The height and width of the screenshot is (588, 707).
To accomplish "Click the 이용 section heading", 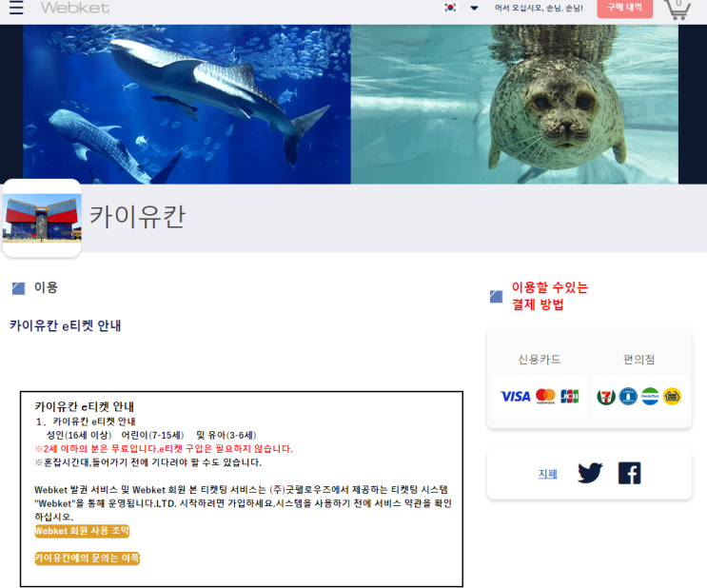I will pyautogui.click(x=46, y=287).
